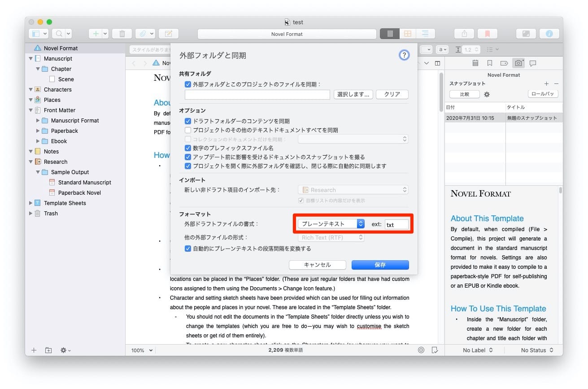Click the 比較 compare button
The width and height of the screenshot is (588, 389).
pyautogui.click(x=464, y=94)
